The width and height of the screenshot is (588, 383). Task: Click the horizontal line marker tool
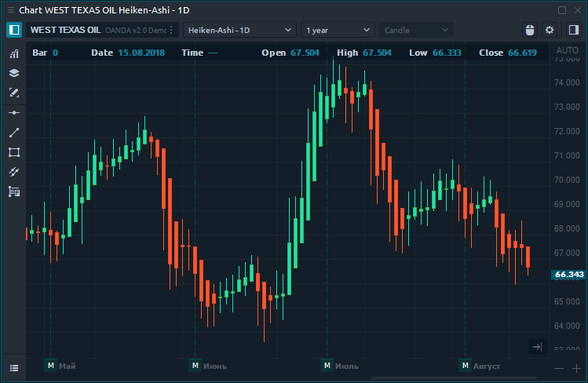coord(14,113)
